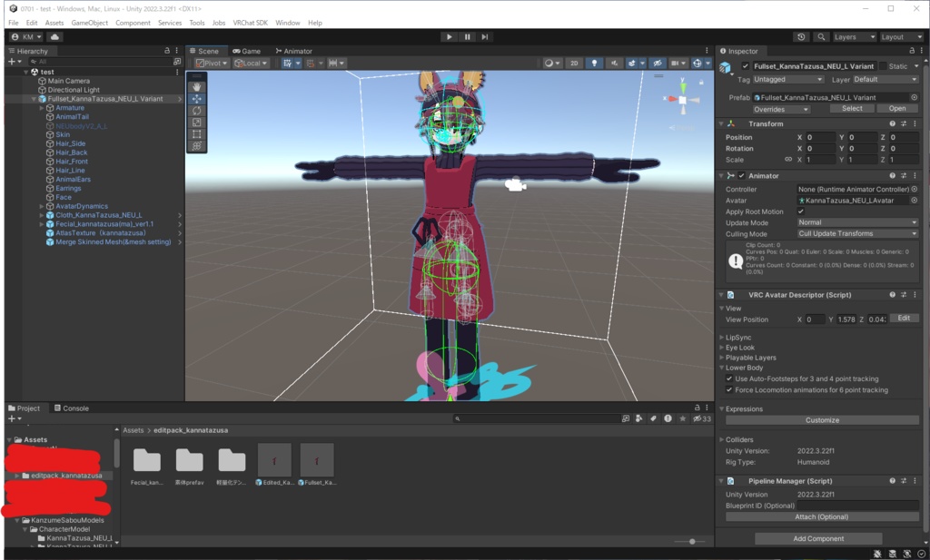930x560 pixels.
Task: Open the GameObject menu
Action: 90,23
